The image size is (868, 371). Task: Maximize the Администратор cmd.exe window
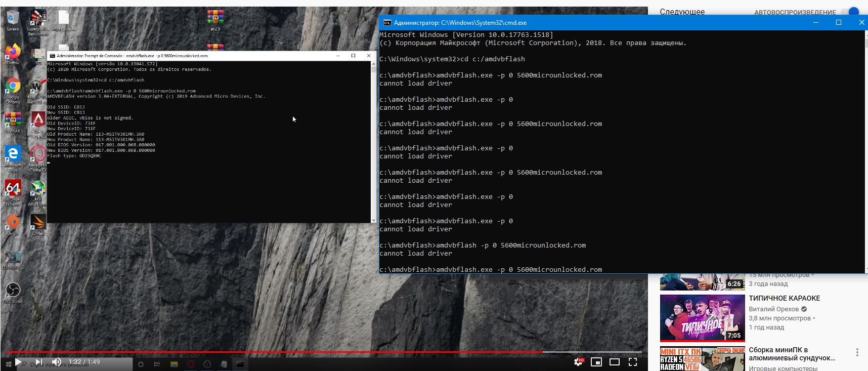point(839,23)
